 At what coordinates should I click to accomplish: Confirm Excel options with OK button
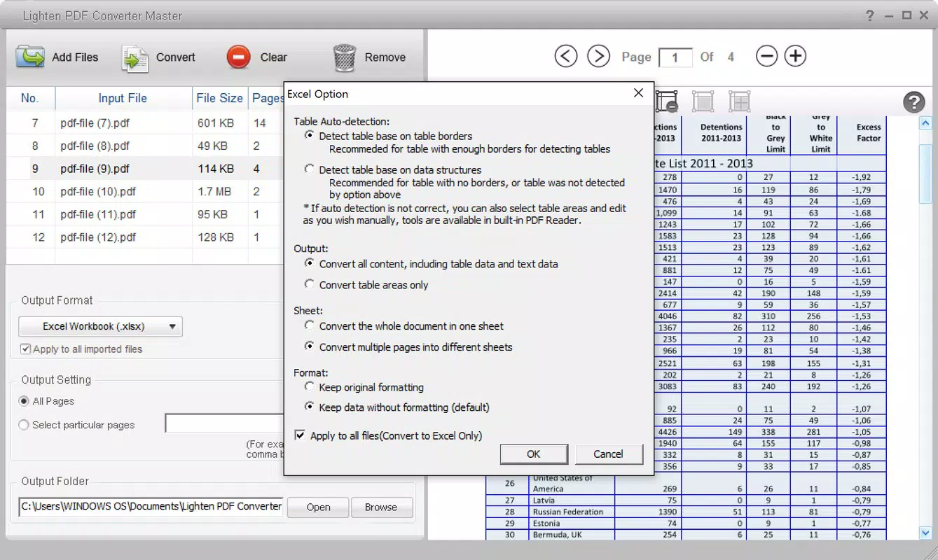[x=534, y=454]
